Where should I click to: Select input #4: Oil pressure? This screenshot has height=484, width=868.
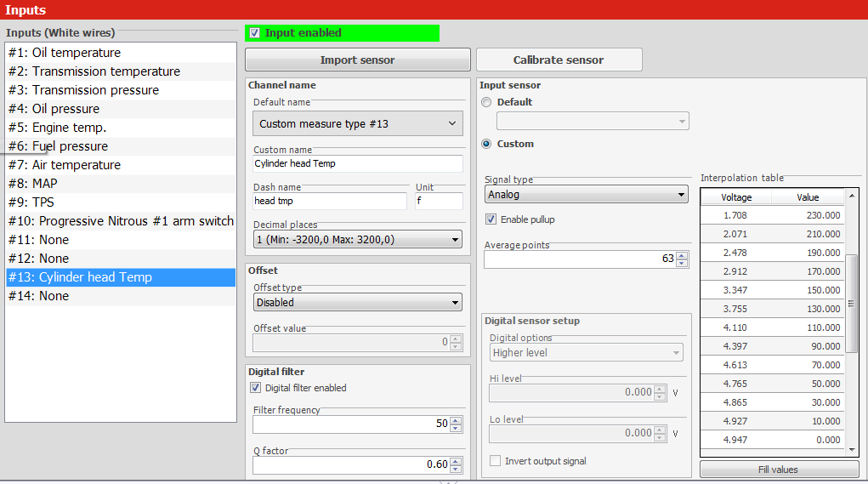54,109
